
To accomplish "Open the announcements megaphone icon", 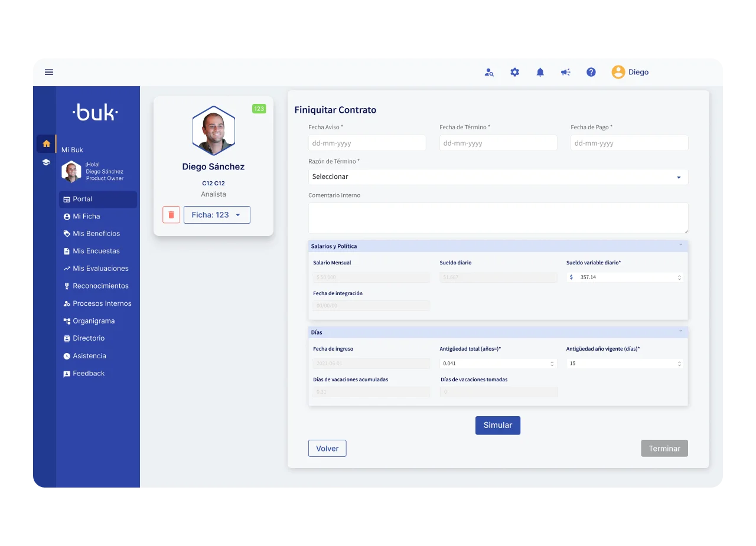I will (x=565, y=72).
